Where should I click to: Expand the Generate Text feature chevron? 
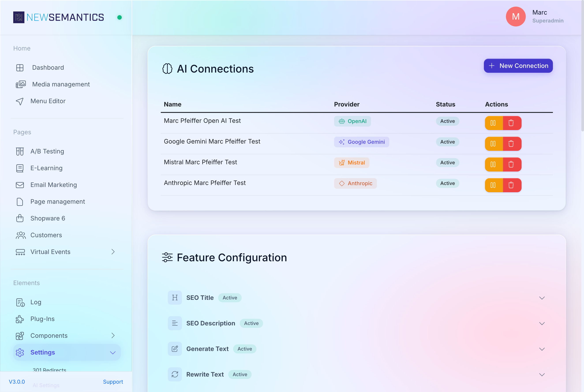point(542,349)
